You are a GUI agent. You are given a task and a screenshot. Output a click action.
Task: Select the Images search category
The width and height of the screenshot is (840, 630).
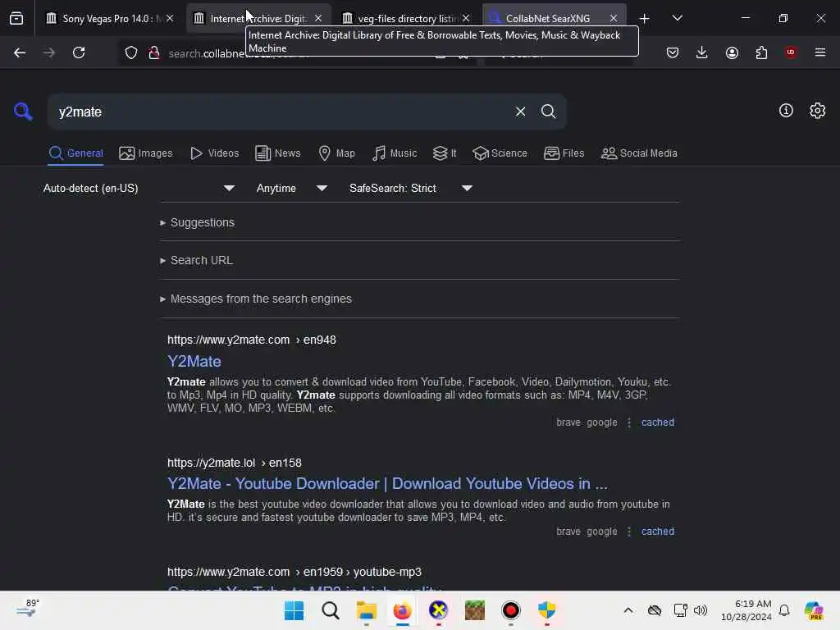pos(146,153)
